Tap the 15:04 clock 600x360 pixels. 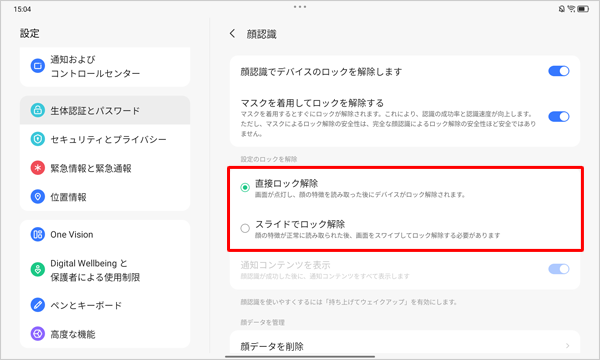pyautogui.click(x=22, y=9)
